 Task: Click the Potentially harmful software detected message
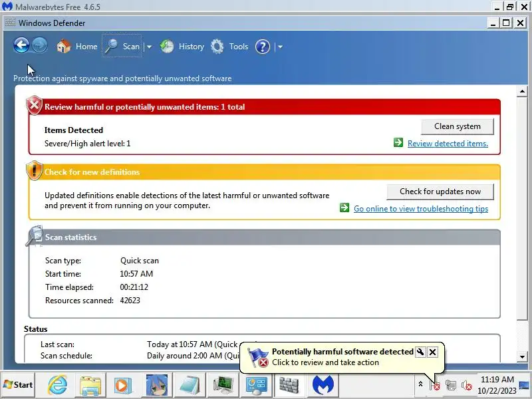coord(342,352)
